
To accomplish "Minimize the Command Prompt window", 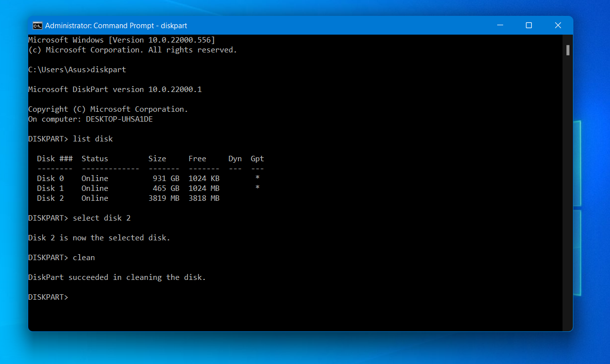I will coord(500,25).
